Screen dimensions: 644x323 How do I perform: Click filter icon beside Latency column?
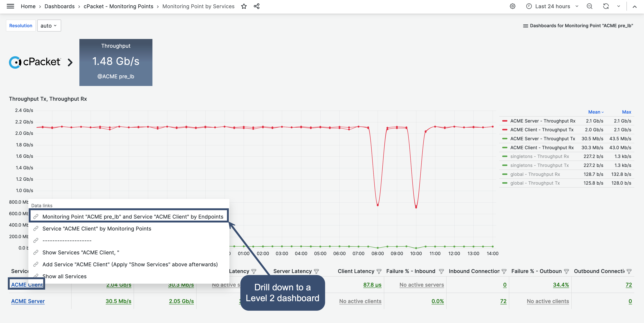point(254,271)
